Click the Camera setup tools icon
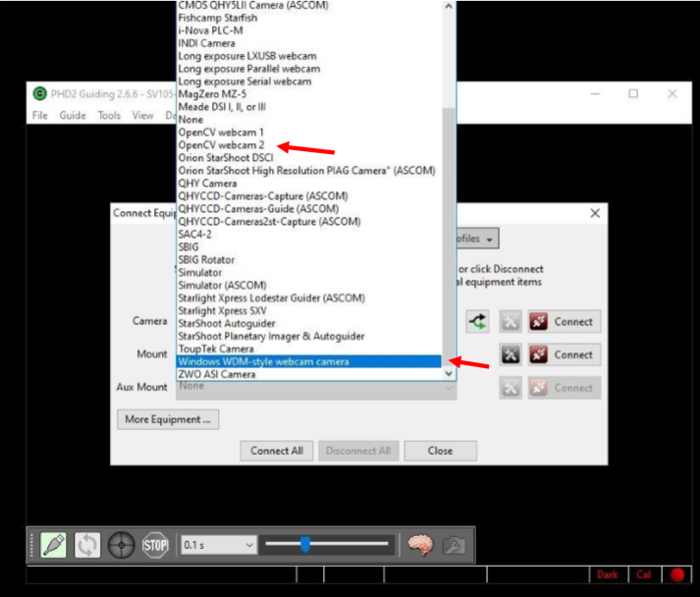Image resolution: width=700 pixels, height=597 pixels. [x=511, y=321]
